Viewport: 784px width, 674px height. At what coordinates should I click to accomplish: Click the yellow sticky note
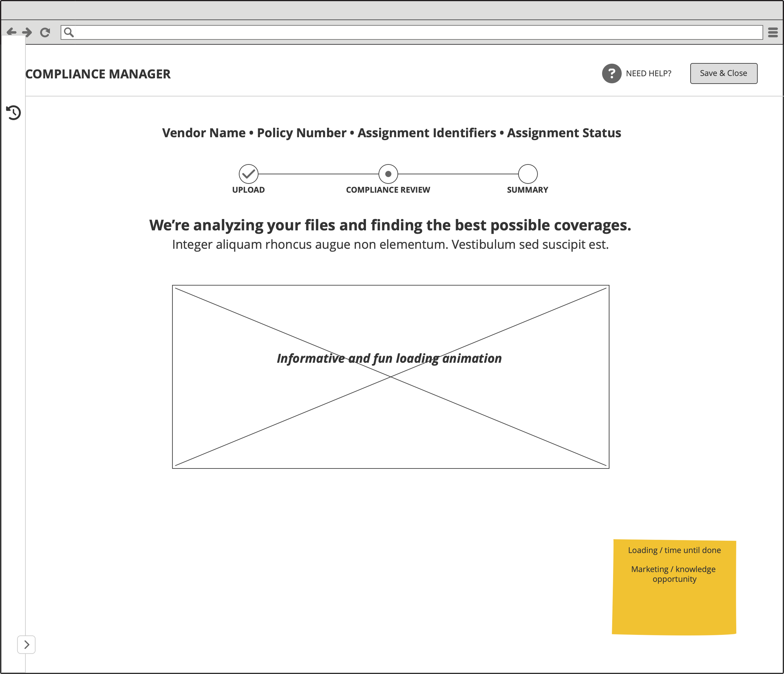point(674,587)
